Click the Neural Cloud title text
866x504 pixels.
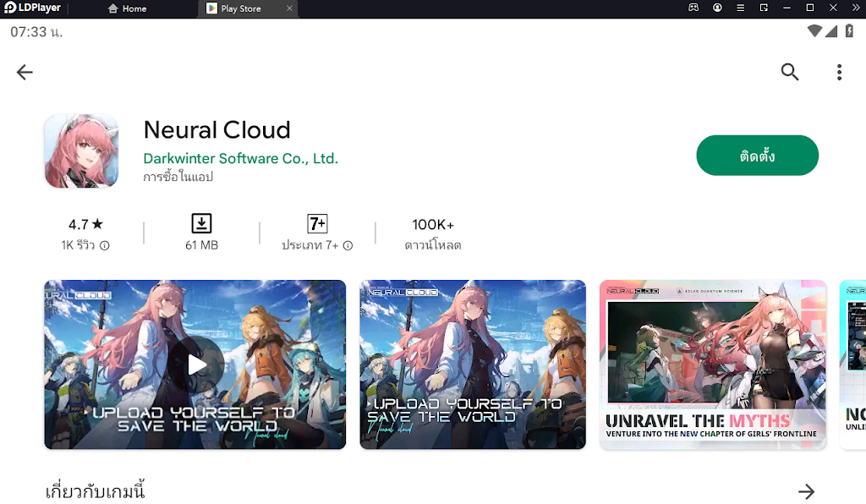coord(217,130)
